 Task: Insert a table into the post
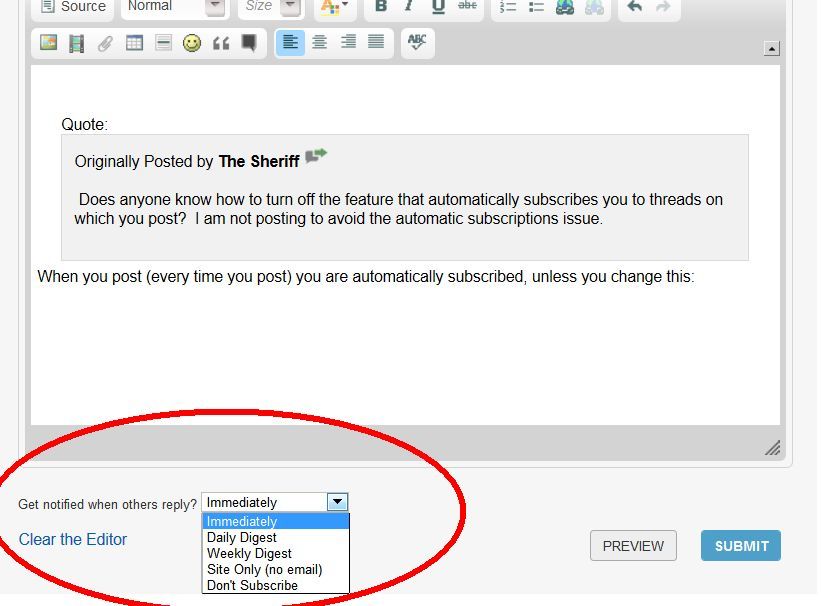coord(134,43)
